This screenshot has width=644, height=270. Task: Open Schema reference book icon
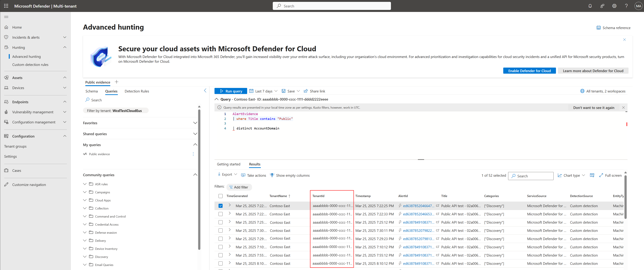[599, 28]
